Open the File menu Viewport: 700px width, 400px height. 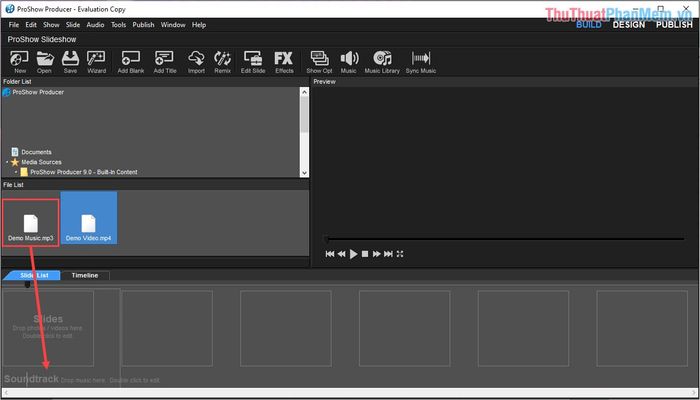click(14, 25)
